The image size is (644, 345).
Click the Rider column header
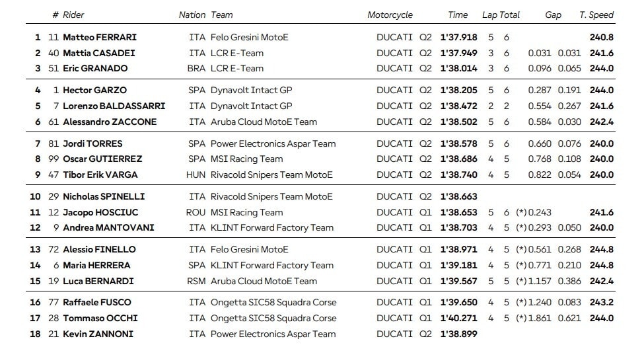pyautogui.click(x=73, y=15)
